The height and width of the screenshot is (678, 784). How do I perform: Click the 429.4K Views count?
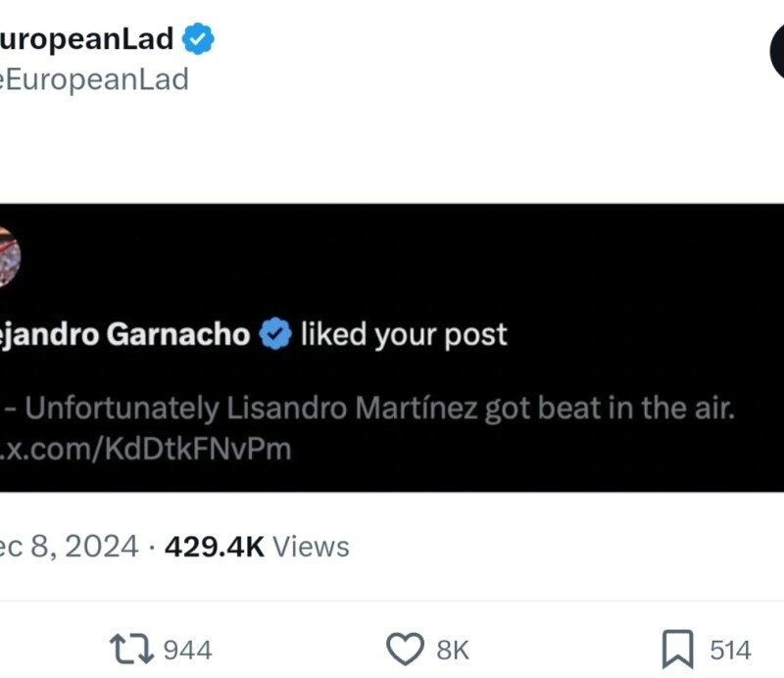click(215, 546)
